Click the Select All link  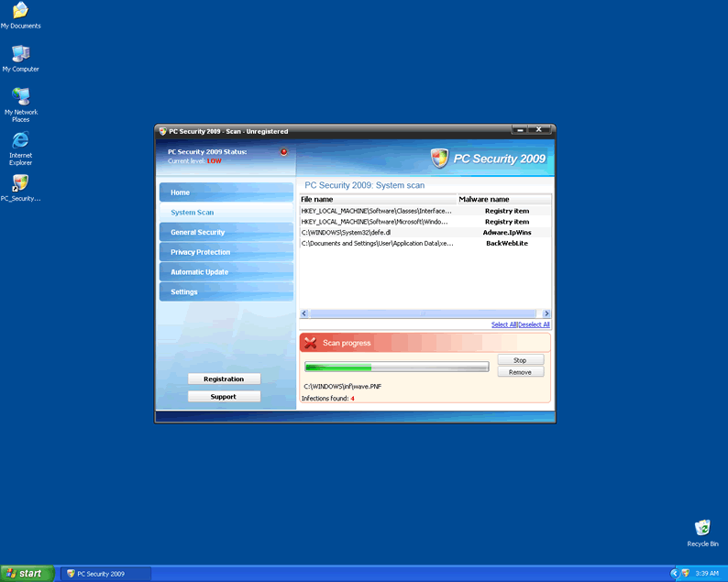(503, 324)
